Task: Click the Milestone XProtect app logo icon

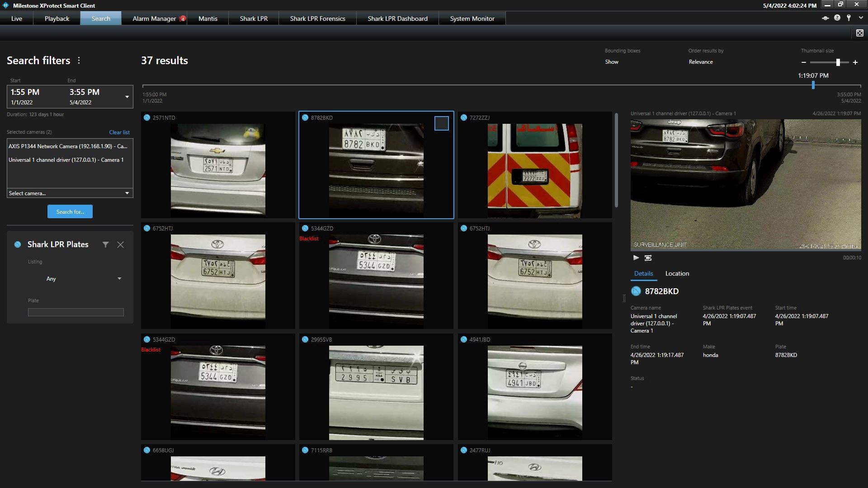Action: tap(6, 5)
